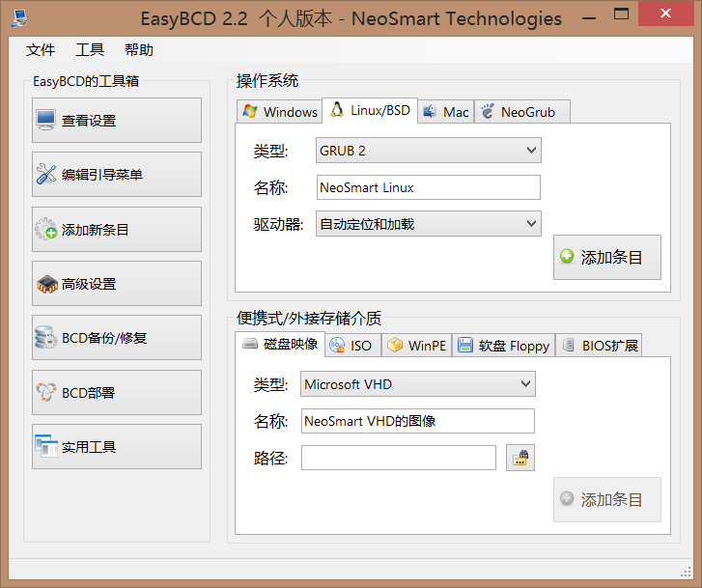Viewport: 702px width, 588px height.
Task: Click the chip icon on BIOS扩展 tab
Action: click(568, 345)
